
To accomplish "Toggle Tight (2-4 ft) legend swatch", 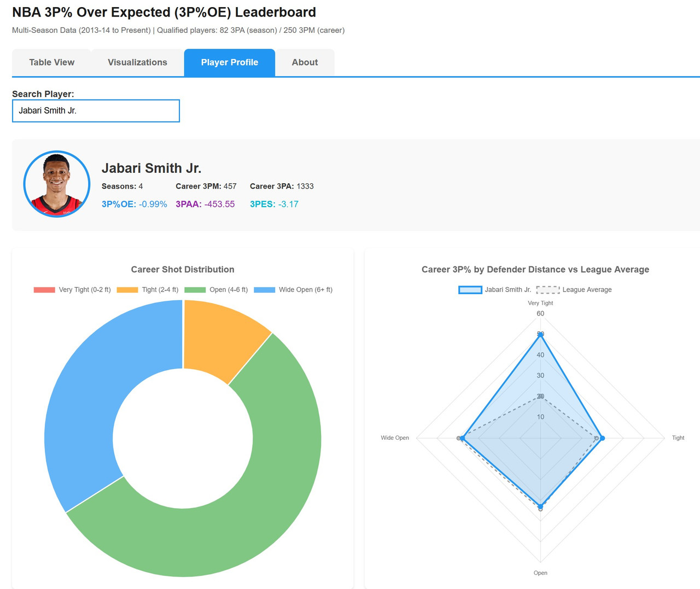I will pyautogui.click(x=127, y=290).
